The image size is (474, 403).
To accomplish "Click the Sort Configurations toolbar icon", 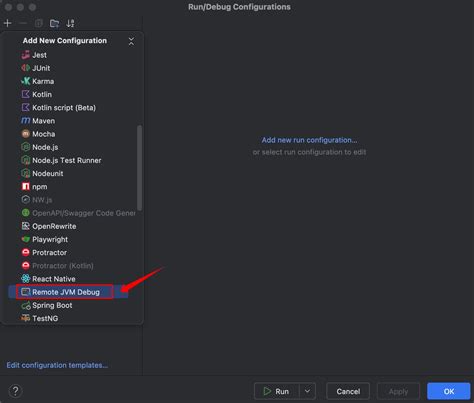I will click(70, 23).
